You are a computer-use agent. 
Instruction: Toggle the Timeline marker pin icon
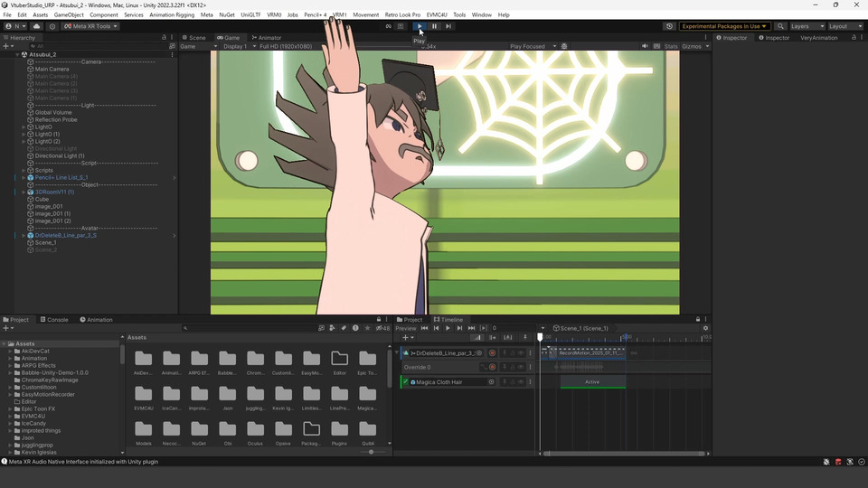tap(525, 337)
